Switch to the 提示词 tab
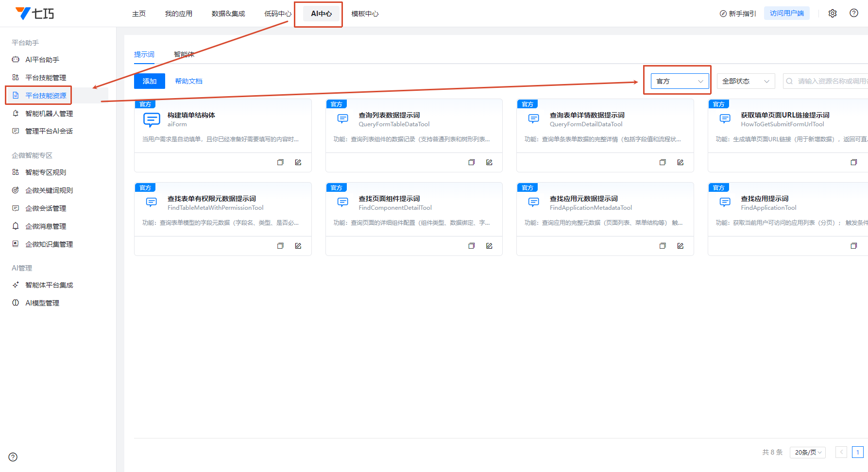 click(x=144, y=54)
